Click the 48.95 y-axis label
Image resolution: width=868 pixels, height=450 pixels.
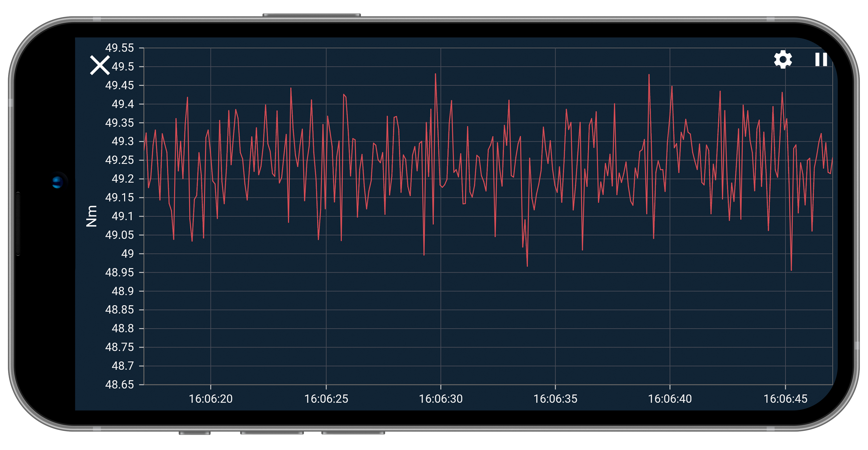point(119,272)
